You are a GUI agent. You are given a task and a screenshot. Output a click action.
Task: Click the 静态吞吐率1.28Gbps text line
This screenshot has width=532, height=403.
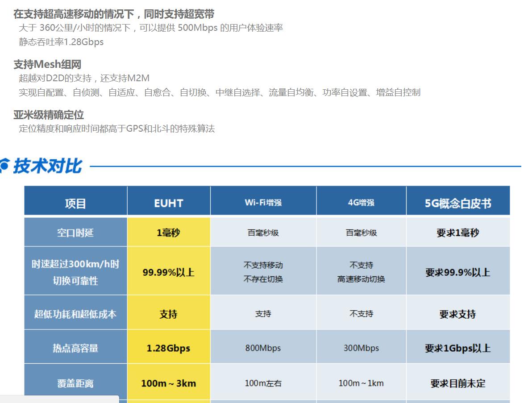click(x=61, y=42)
